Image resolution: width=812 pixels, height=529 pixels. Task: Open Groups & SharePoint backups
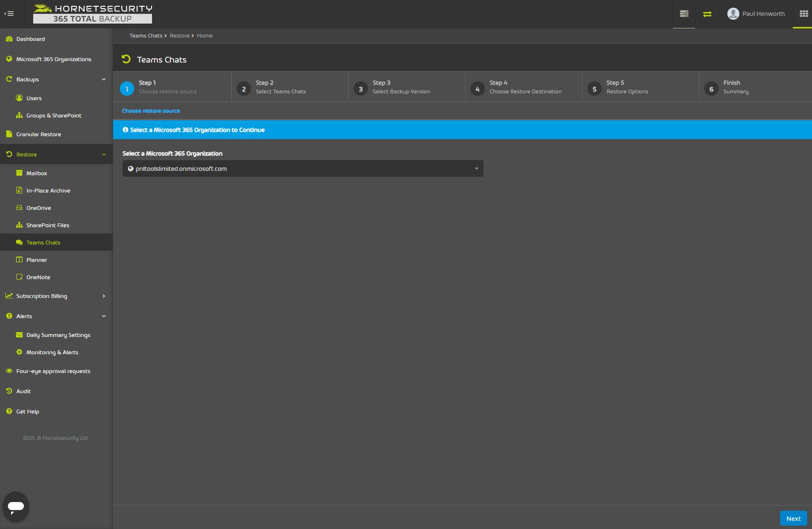(54, 116)
